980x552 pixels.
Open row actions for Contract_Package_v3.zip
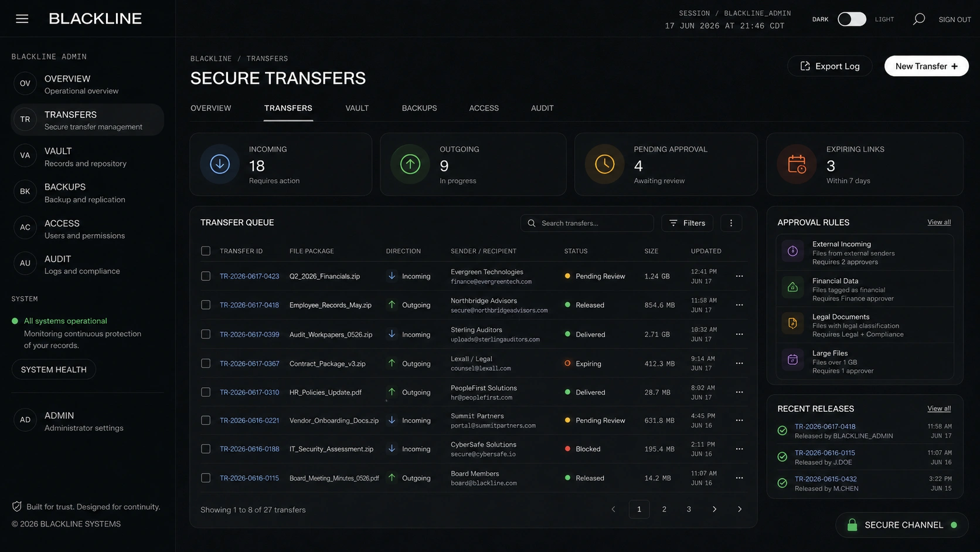739,364
